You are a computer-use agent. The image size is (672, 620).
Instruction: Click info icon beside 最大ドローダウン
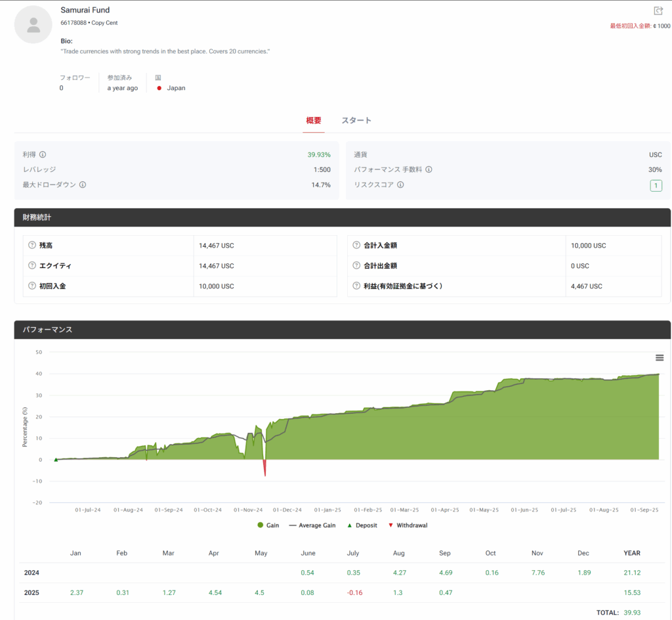tap(83, 185)
